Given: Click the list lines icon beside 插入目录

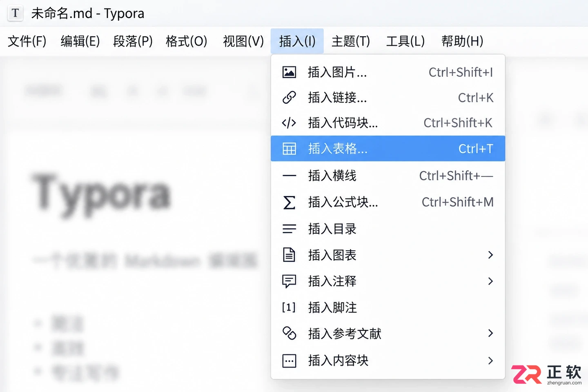Looking at the screenshot, I should 289,229.
